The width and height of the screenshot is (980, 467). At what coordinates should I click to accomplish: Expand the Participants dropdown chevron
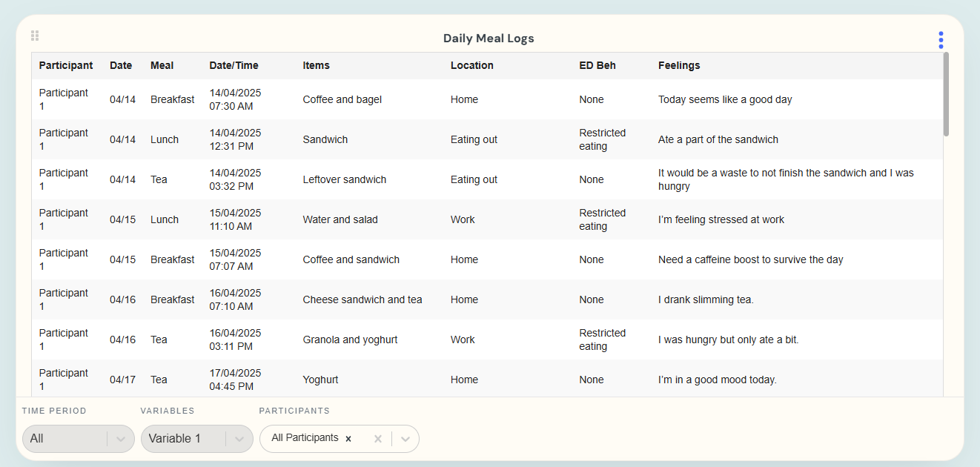click(x=405, y=439)
